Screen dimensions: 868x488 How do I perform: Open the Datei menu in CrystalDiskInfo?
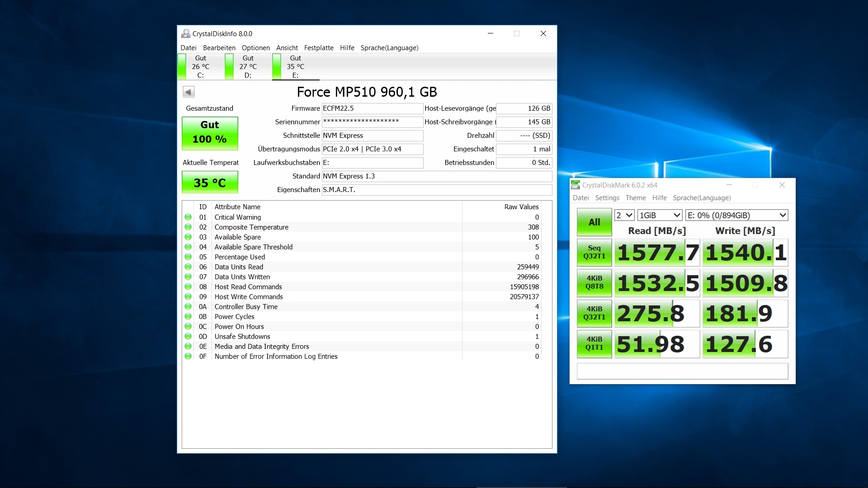(189, 48)
